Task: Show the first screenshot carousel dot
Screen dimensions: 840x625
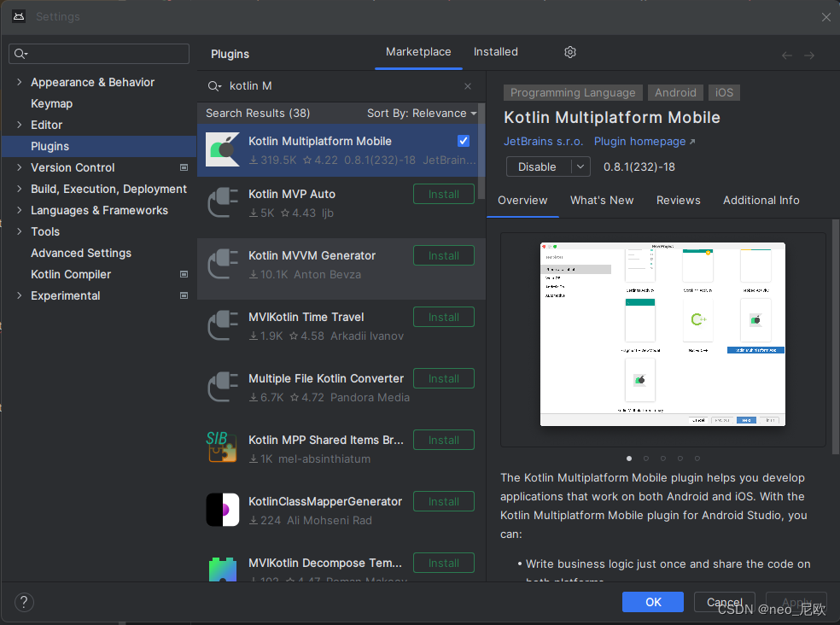Action: click(629, 459)
